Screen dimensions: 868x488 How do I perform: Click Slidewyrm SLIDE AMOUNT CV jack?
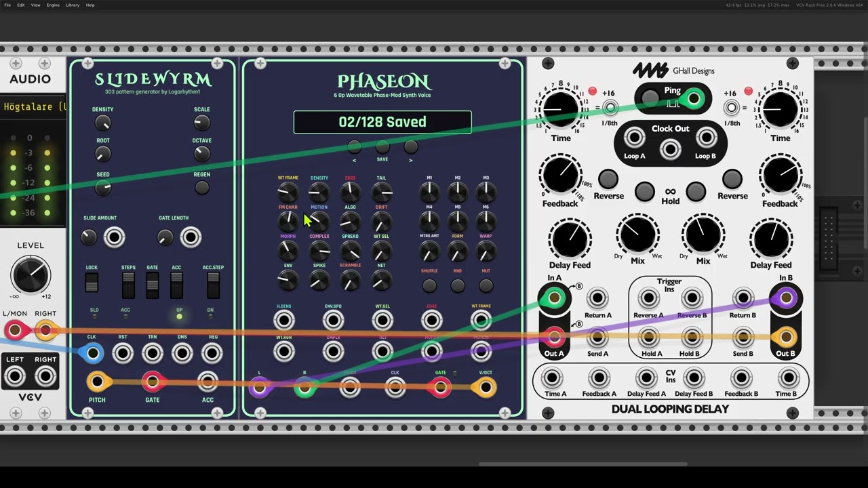tap(114, 237)
